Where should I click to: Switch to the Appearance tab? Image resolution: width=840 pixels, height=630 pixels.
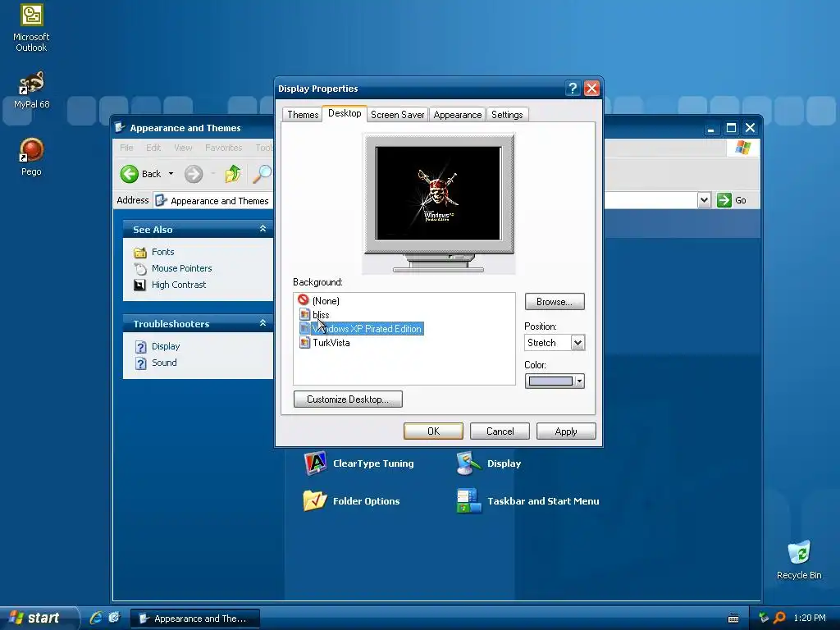click(x=458, y=115)
